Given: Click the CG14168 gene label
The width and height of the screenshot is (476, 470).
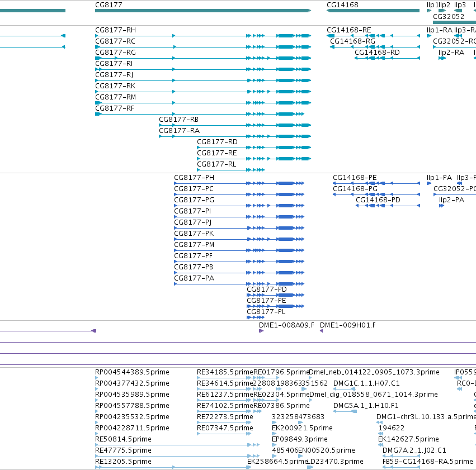Looking at the screenshot, I should [342, 5].
